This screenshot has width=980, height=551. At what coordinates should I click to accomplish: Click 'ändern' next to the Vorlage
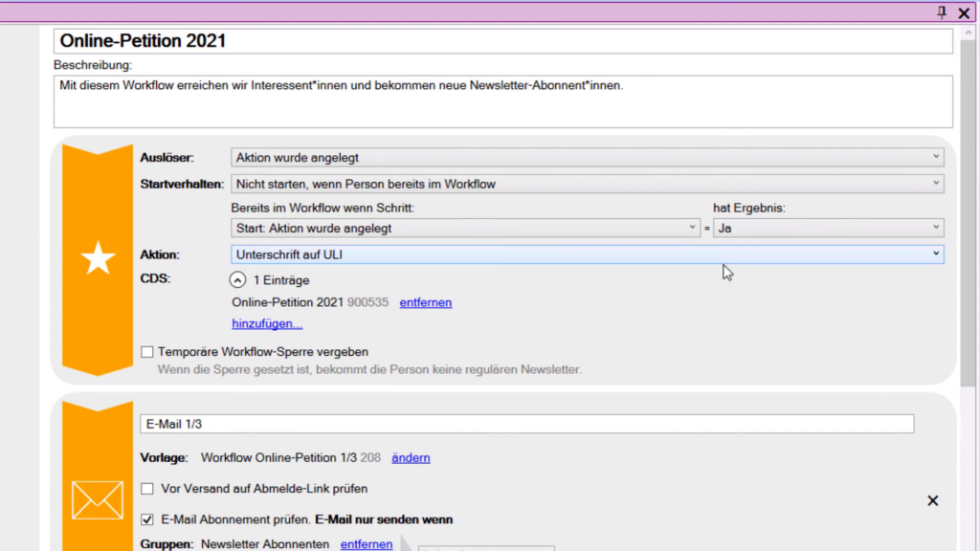[x=411, y=458]
